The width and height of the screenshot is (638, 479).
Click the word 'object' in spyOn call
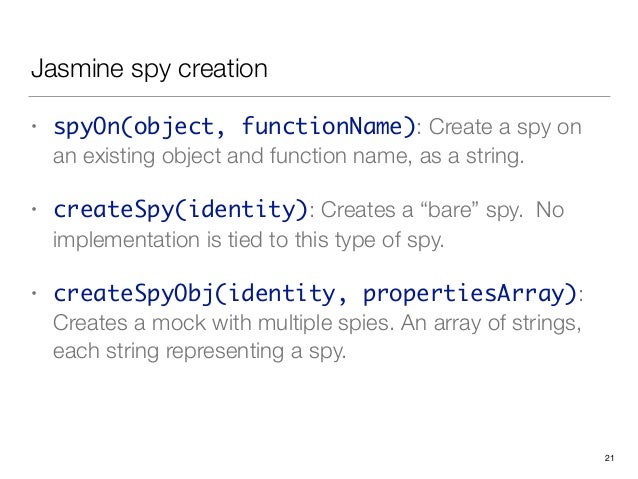[x=174, y=127]
